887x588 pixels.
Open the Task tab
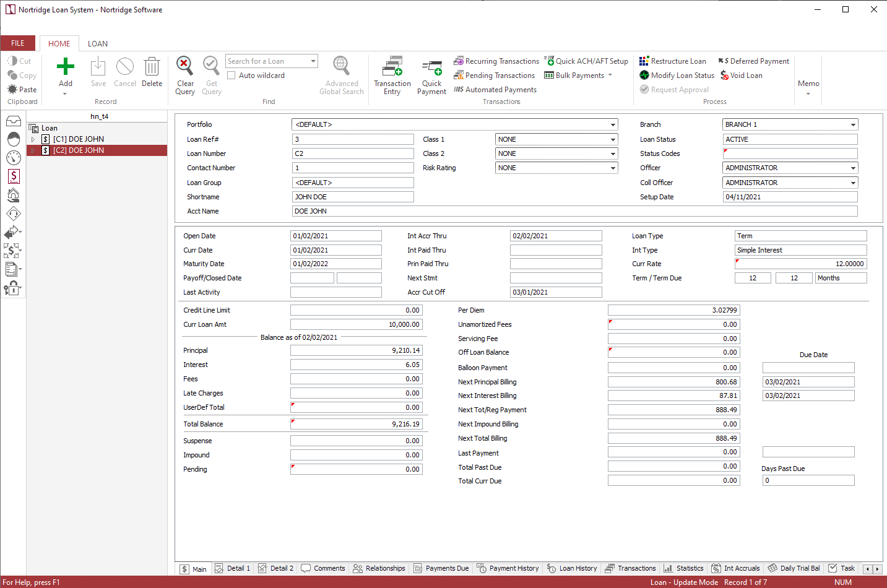(842, 568)
